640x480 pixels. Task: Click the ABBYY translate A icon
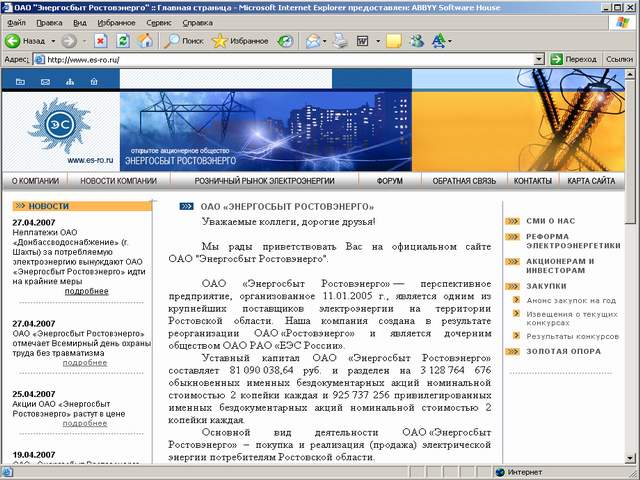tap(439, 41)
